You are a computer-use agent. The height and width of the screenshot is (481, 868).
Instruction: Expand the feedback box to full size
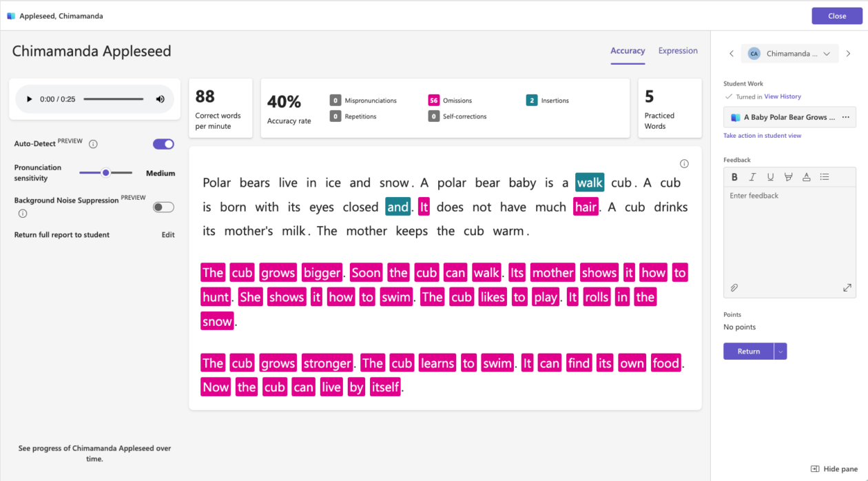pyautogui.click(x=847, y=287)
